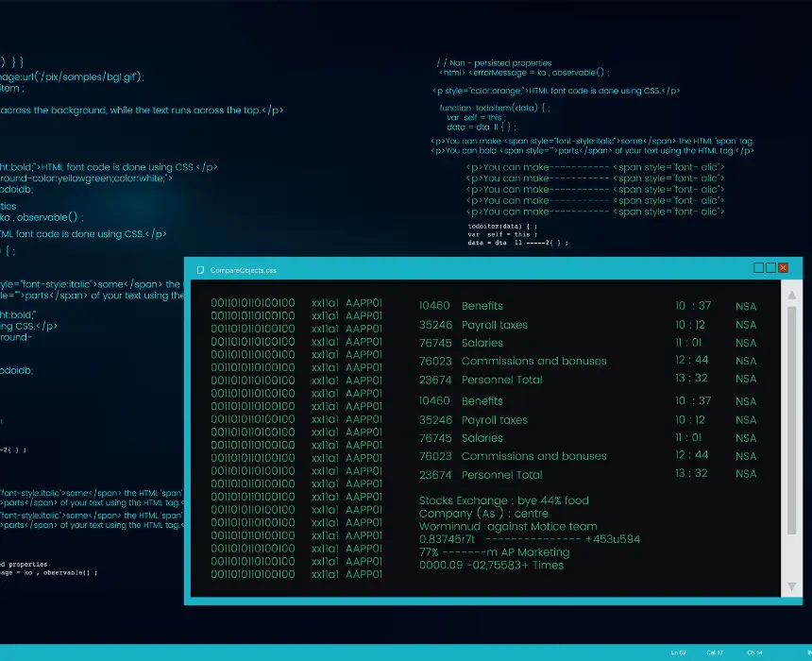Screen dimensions: 812x661
Task: Click the scrollbar down arrow
Action: click(791, 586)
